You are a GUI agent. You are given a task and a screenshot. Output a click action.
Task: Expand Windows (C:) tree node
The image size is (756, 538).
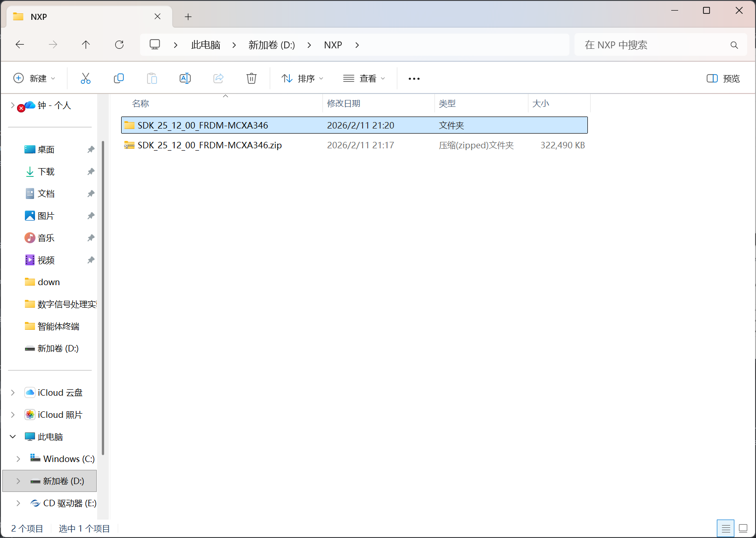click(x=18, y=459)
